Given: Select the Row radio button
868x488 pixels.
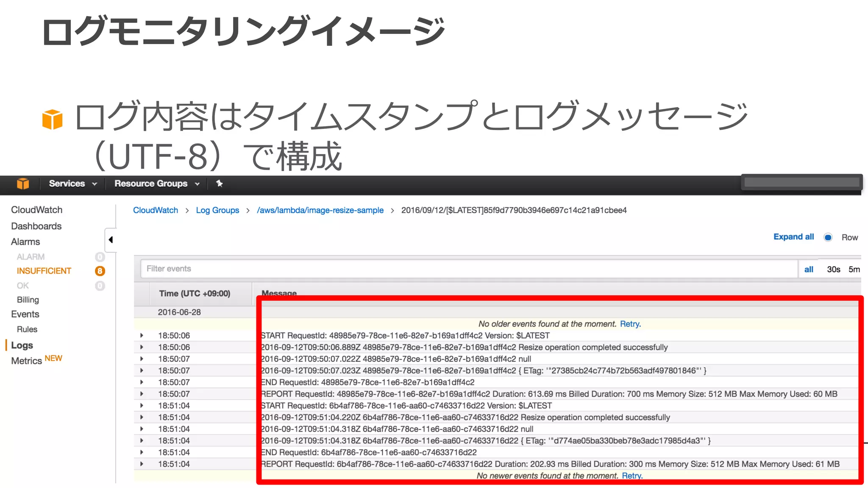Looking at the screenshot, I should (x=828, y=237).
